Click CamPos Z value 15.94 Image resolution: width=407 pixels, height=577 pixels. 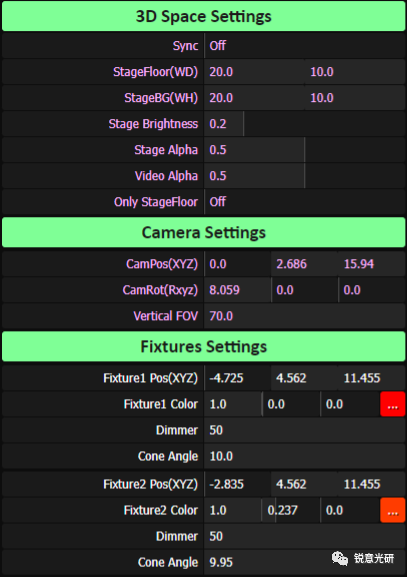[372, 264]
